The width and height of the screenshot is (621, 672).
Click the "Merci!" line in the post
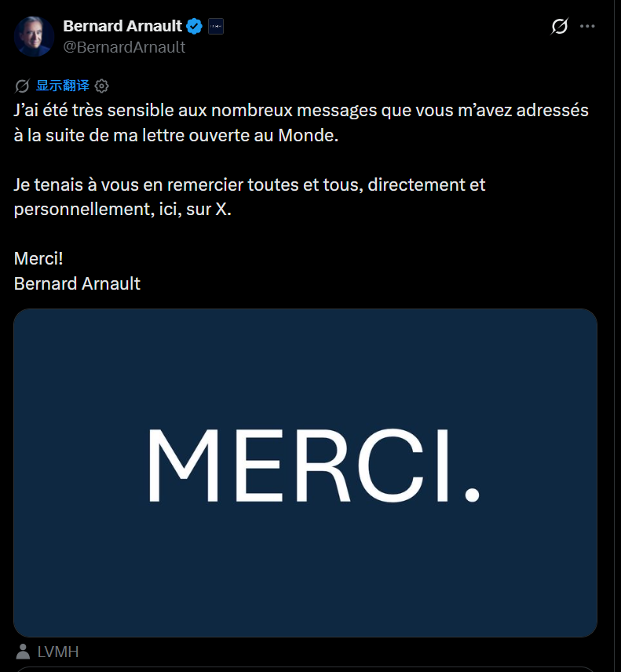(x=38, y=259)
